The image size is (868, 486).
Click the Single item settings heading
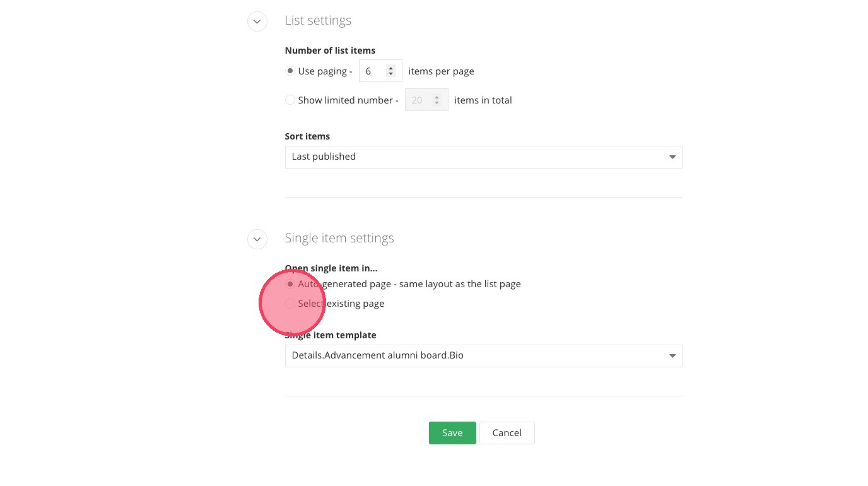pos(339,238)
